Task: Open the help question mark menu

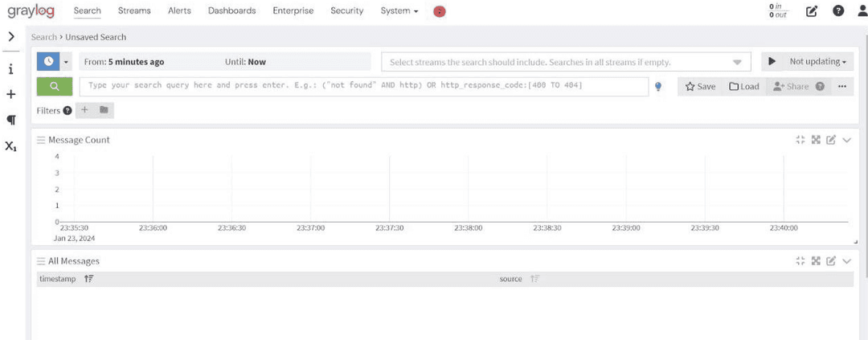Action: coord(838,11)
